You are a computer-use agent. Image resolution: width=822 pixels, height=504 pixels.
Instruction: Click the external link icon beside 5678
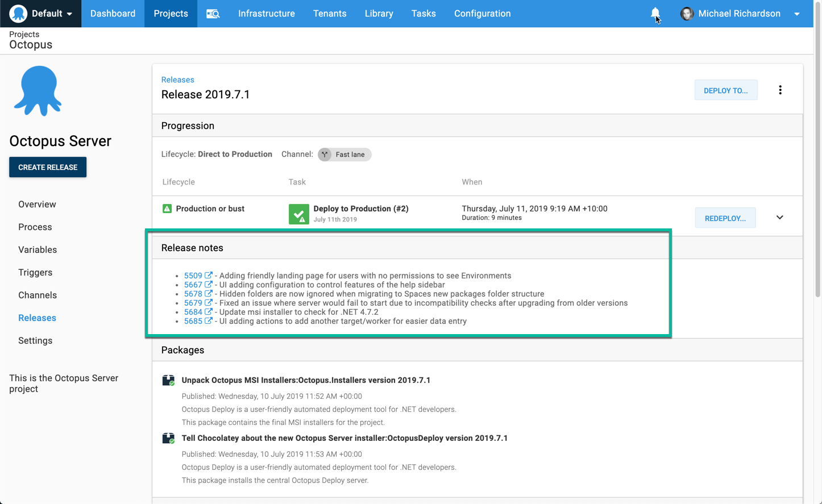[x=209, y=293]
